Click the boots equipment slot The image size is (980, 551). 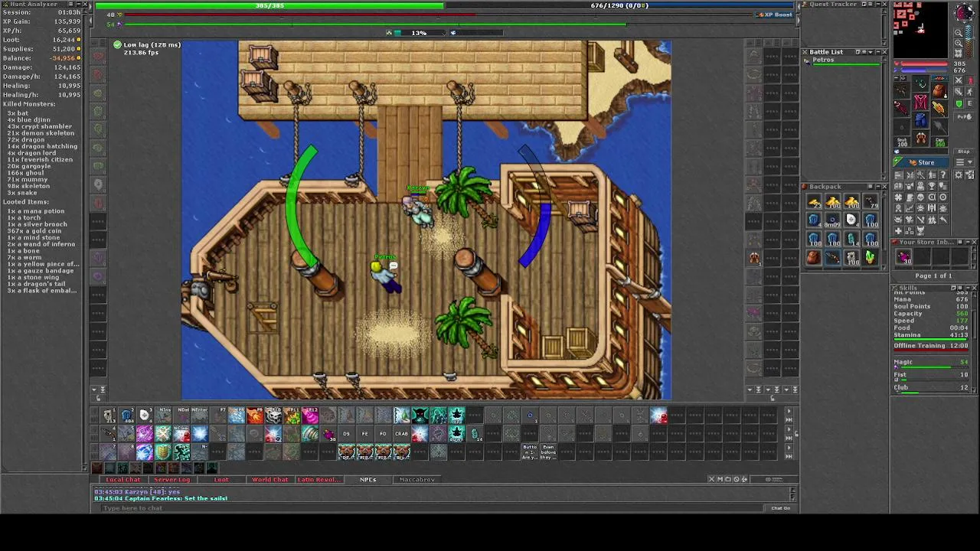pos(921,138)
